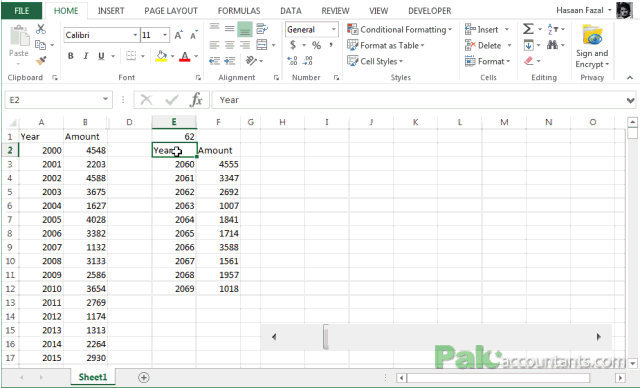Switch to the INSERT tab

click(111, 11)
